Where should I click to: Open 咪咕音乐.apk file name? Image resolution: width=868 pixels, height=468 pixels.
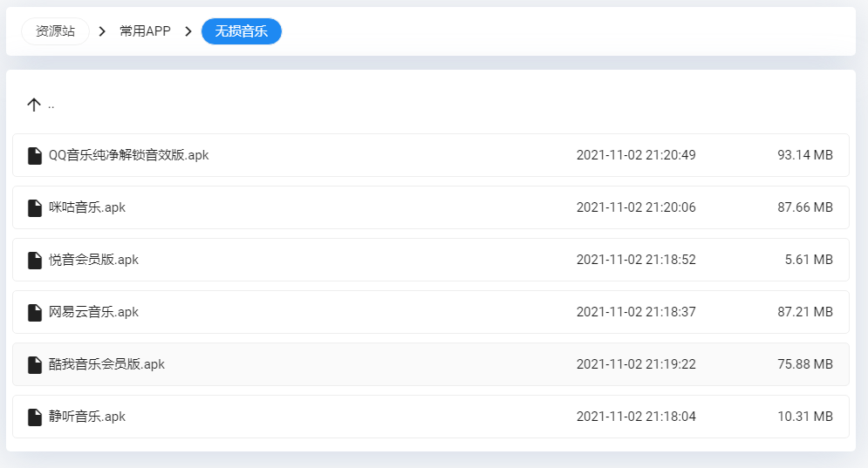pyautogui.click(x=87, y=207)
